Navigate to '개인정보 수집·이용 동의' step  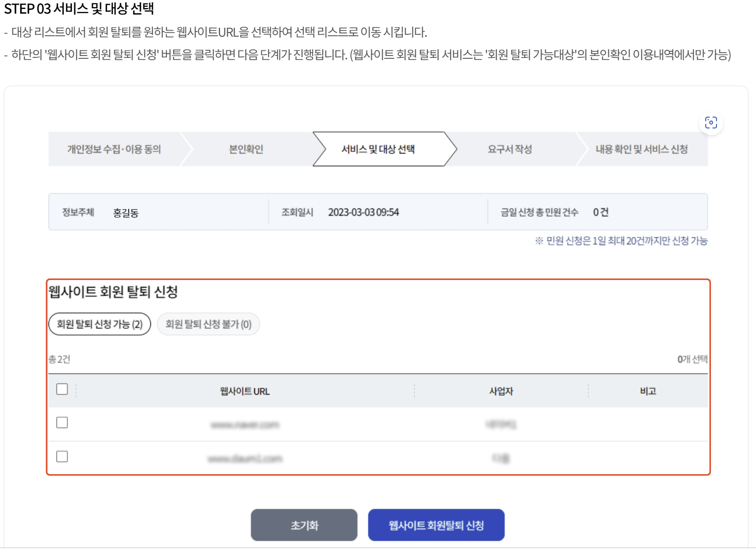click(117, 150)
